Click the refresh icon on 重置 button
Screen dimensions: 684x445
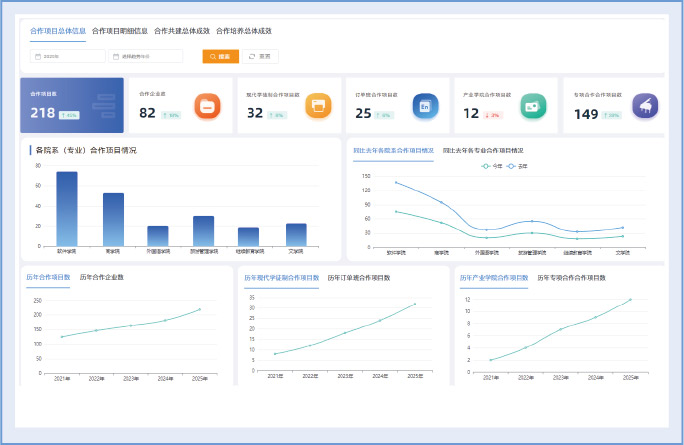(253, 57)
